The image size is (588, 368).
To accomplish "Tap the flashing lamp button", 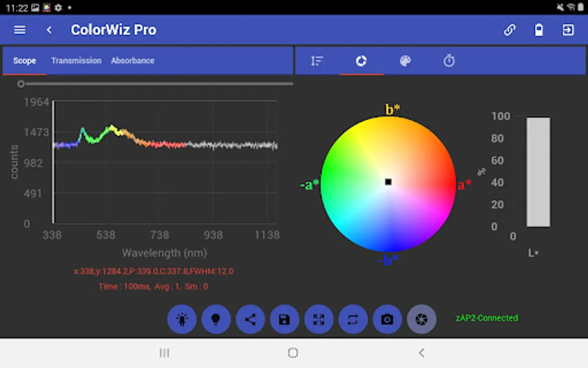I will [x=182, y=319].
